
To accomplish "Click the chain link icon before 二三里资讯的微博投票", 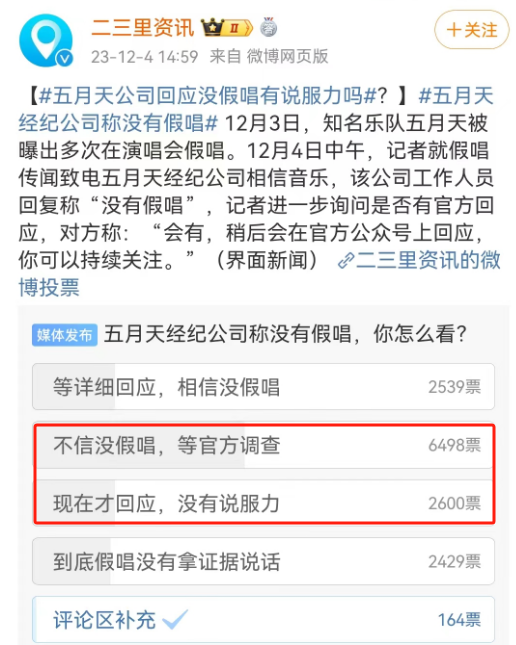I will [346, 260].
